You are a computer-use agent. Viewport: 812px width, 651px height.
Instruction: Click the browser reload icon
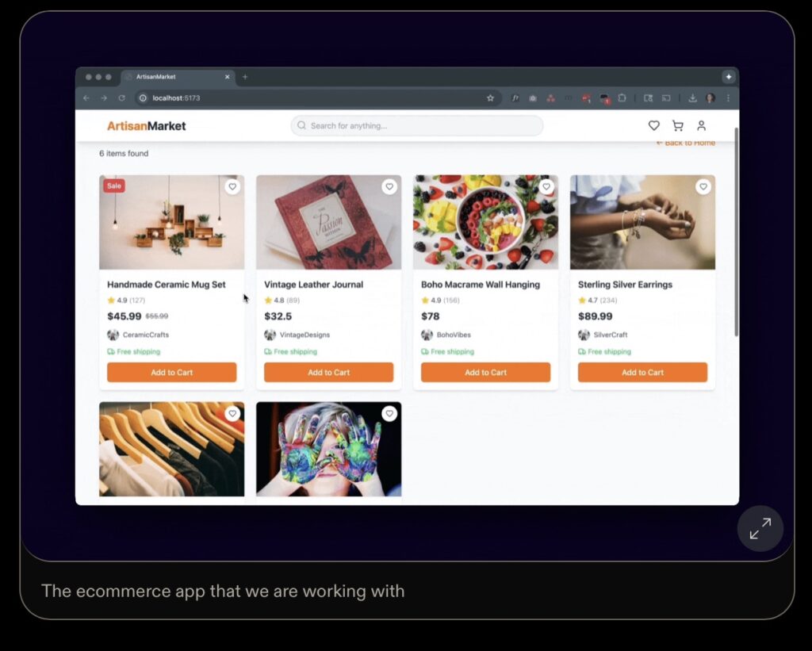pos(121,98)
